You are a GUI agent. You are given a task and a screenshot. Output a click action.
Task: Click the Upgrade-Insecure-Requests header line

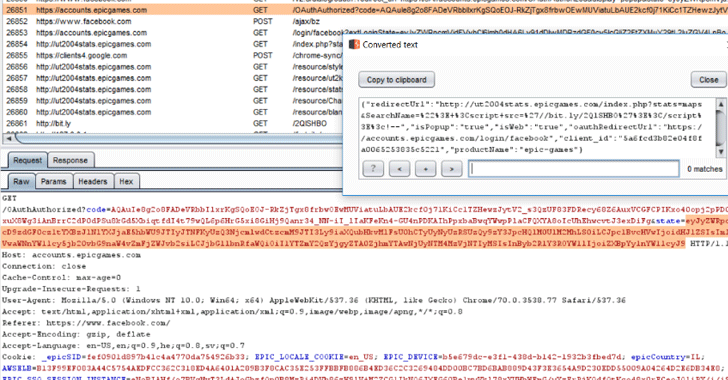pyautogui.click(x=71, y=289)
